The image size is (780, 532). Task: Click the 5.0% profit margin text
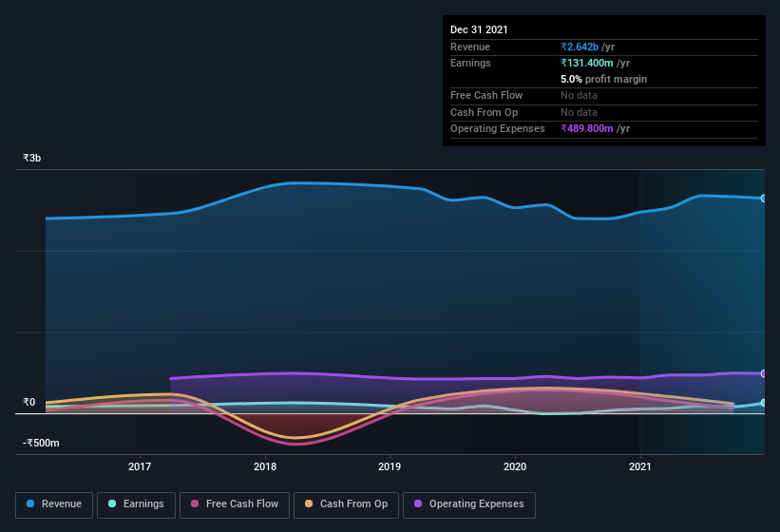tap(604, 79)
